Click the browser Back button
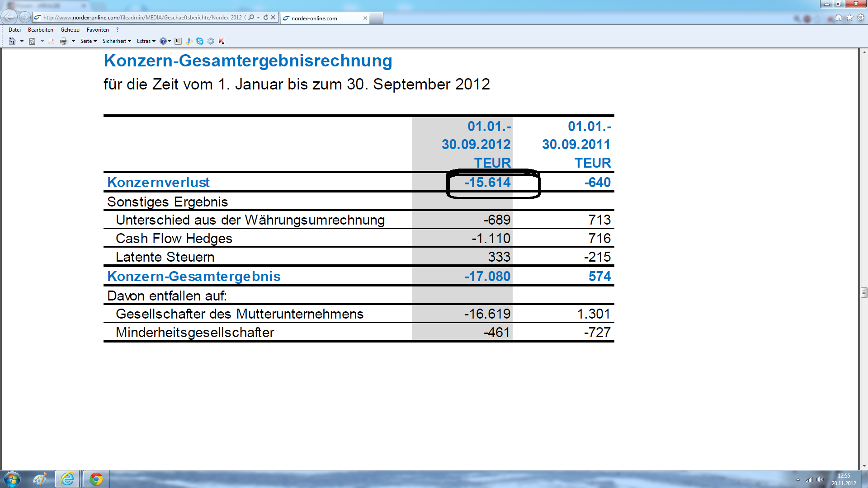868x488 pixels. click(x=9, y=18)
